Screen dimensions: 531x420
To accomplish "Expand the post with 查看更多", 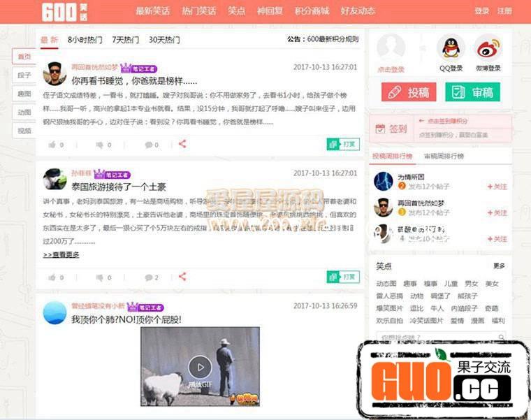I will (61, 255).
